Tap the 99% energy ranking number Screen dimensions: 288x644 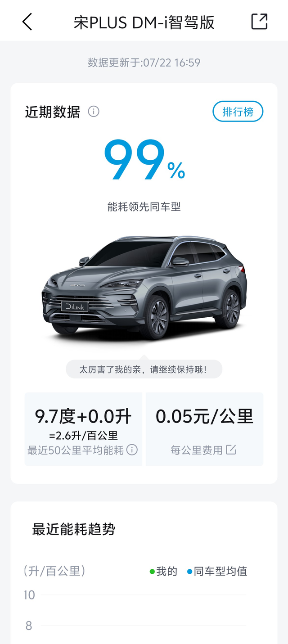point(144,161)
